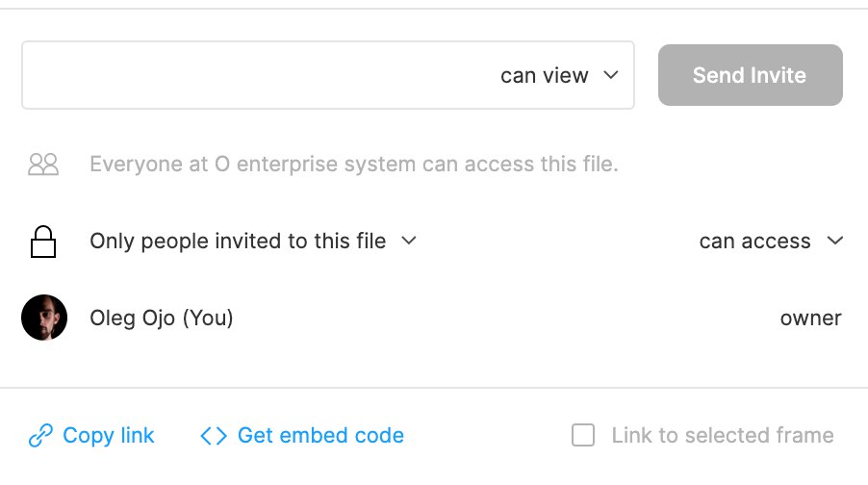Select the "Oleg Ojo (You)" name
Image resolution: width=868 pixels, height=485 pixels.
point(162,318)
